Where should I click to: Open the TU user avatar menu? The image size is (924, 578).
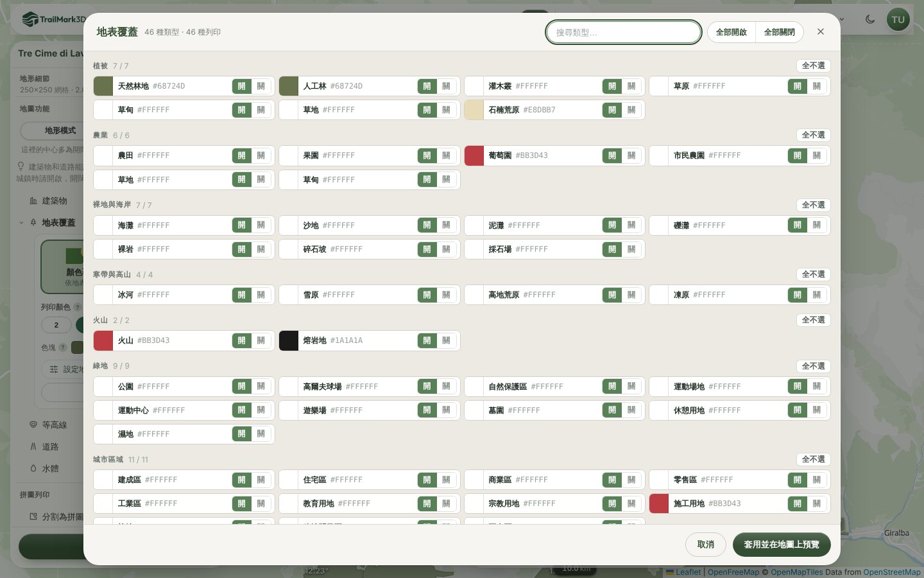click(898, 19)
